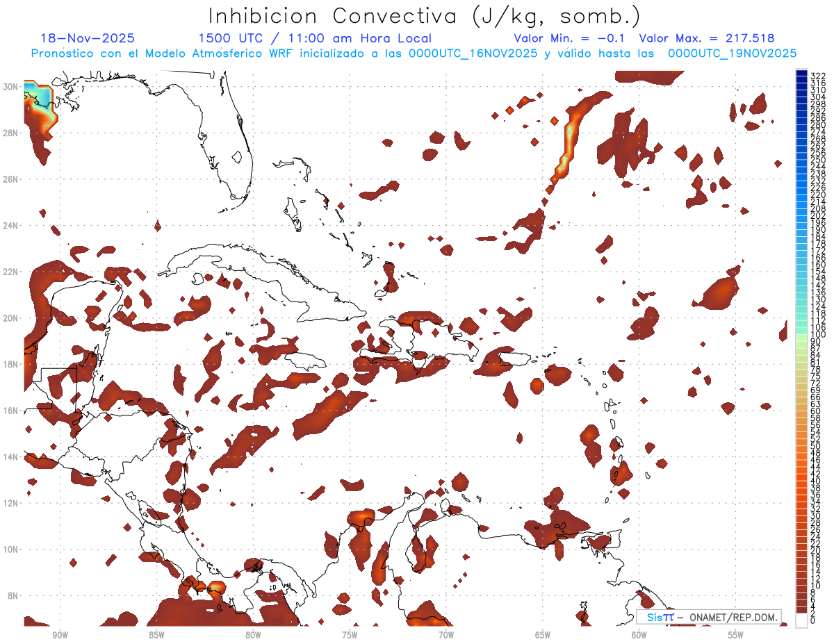Click the 8N latitude label
Image resolution: width=834 pixels, height=644 pixels.
14,595
